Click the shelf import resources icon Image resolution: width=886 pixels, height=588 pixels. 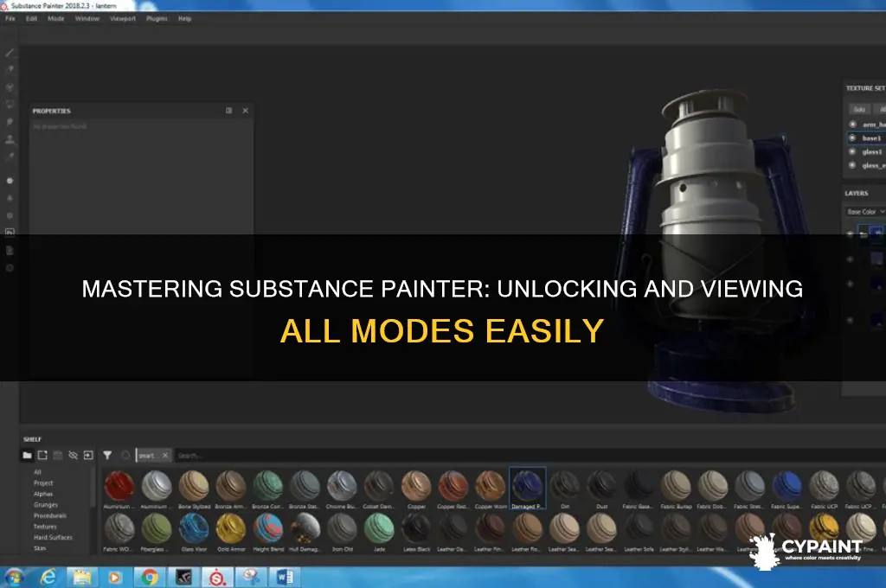[88, 455]
